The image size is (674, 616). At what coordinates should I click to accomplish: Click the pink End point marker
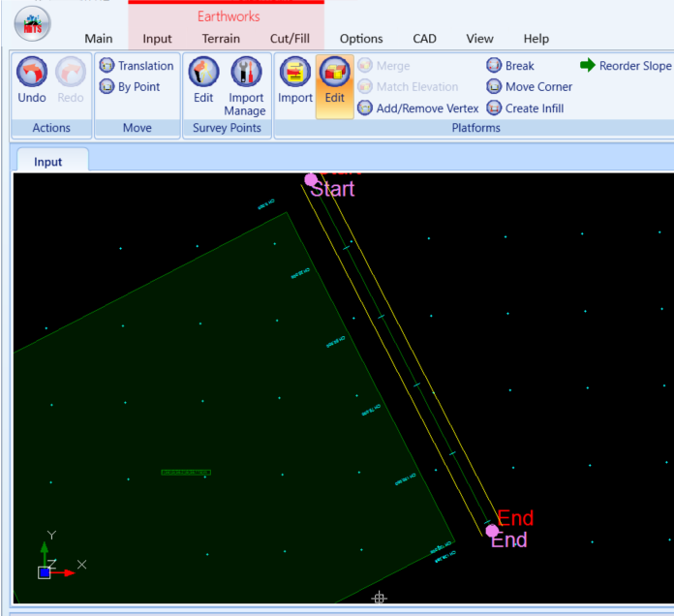coord(492,531)
